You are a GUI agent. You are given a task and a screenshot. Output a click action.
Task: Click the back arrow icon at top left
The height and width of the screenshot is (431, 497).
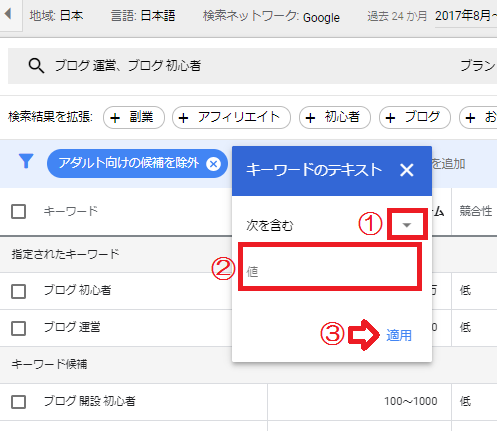click(8, 14)
